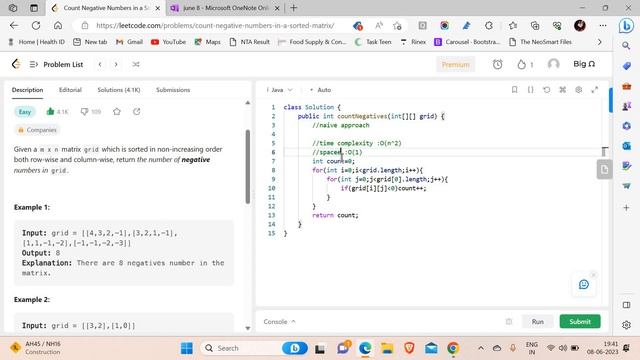
Task: Format code with braces icon
Action: 530,90
